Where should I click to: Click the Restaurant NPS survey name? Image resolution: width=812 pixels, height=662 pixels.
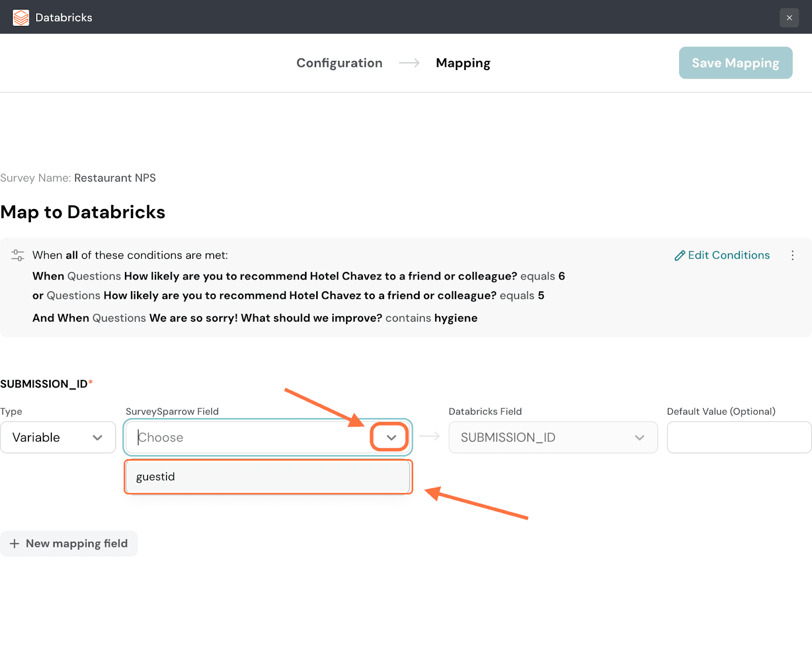(115, 178)
